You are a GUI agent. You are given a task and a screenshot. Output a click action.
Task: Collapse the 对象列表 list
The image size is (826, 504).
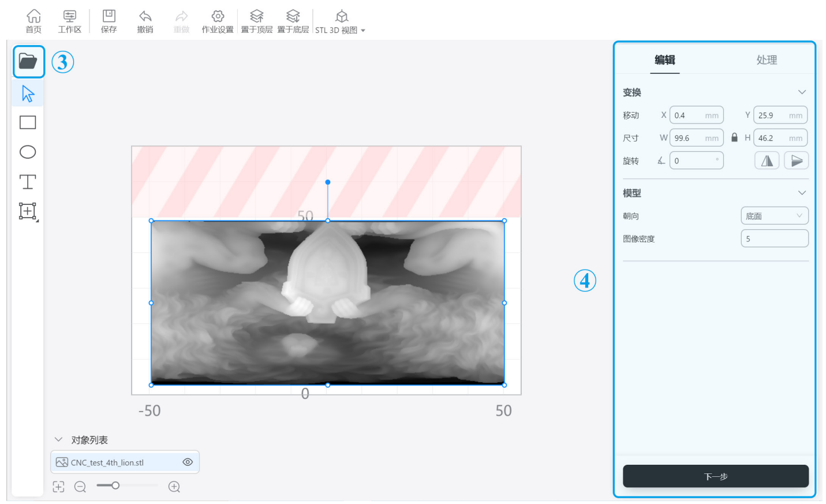click(58, 440)
